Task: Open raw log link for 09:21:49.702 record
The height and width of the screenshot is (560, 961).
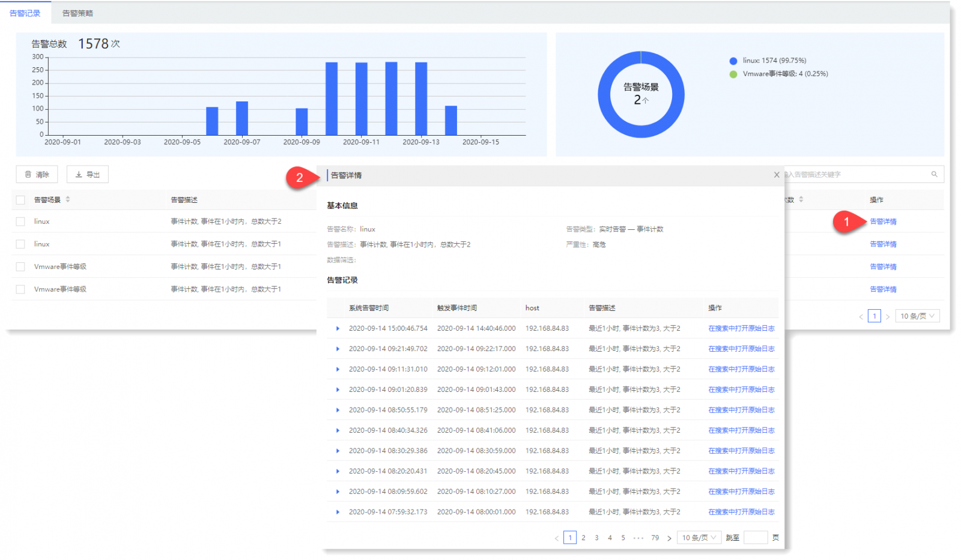Action: click(741, 349)
